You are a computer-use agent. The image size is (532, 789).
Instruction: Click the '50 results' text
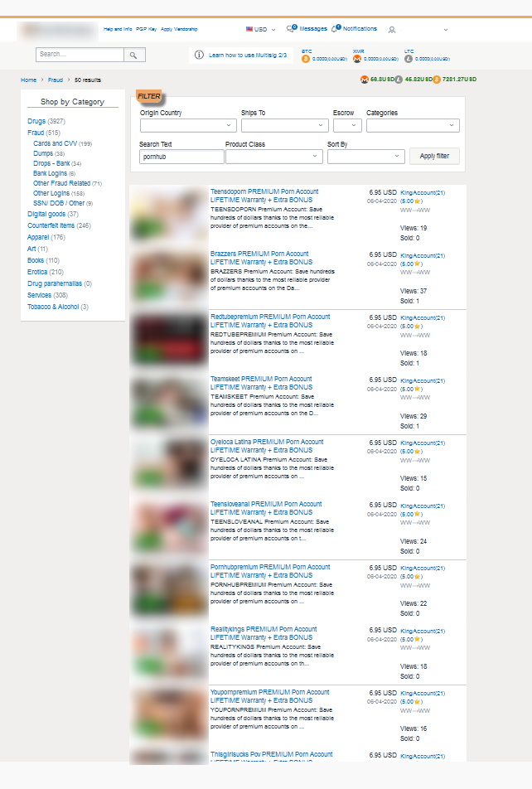point(88,80)
